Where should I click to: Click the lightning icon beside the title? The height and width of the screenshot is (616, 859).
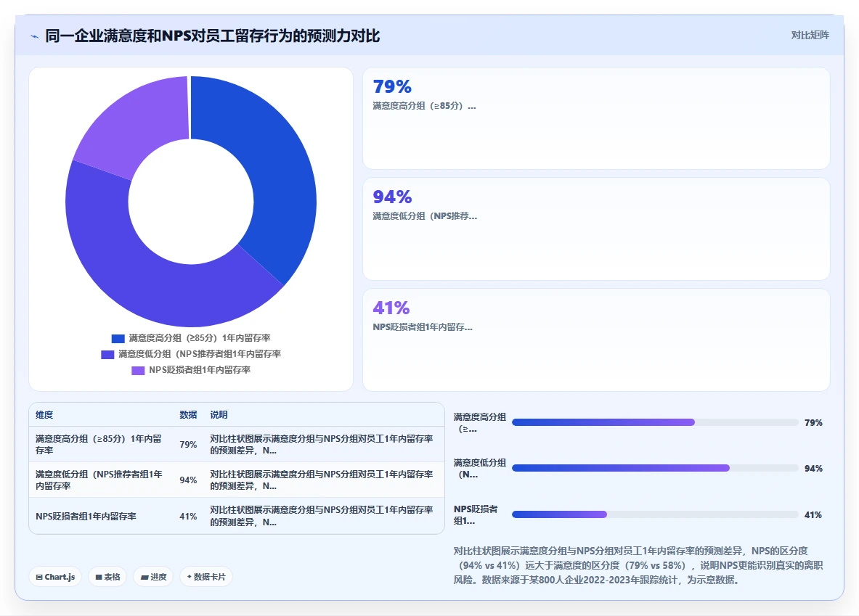pyautogui.click(x=35, y=37)
